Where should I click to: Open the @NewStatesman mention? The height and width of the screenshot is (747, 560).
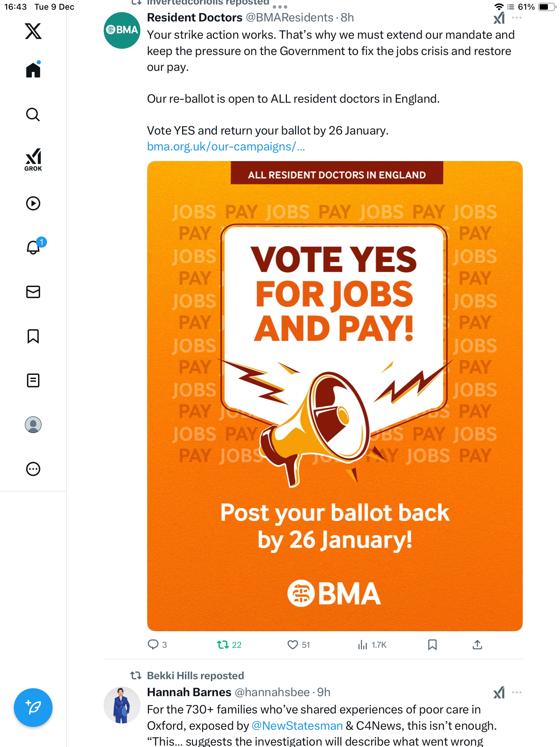[297, 726]
